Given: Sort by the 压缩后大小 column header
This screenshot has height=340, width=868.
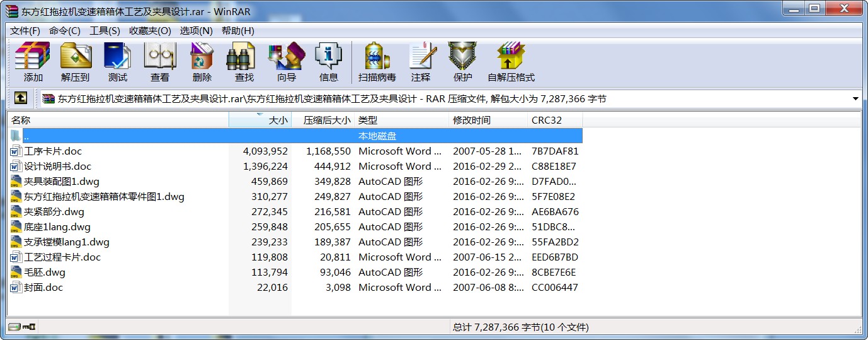Looking at the screenshot, I should pos(323,120).
